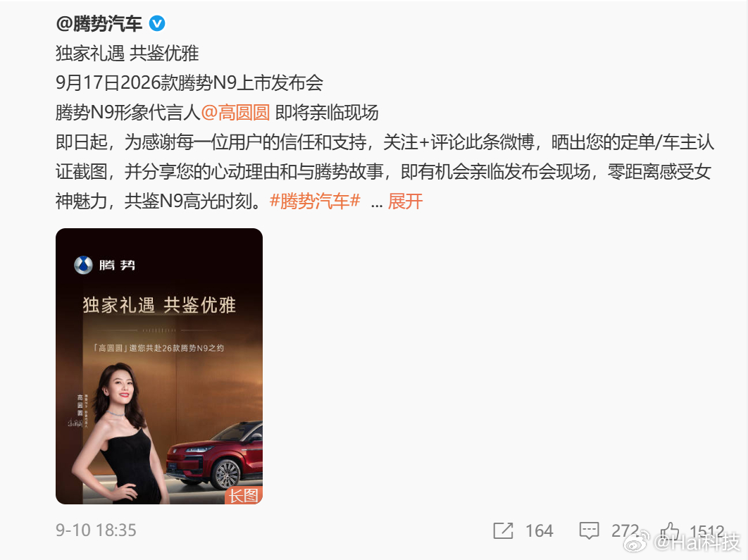Screen dimensions: 748x560
Task: Click the like count 1512
Action: (x=707, y=531)
